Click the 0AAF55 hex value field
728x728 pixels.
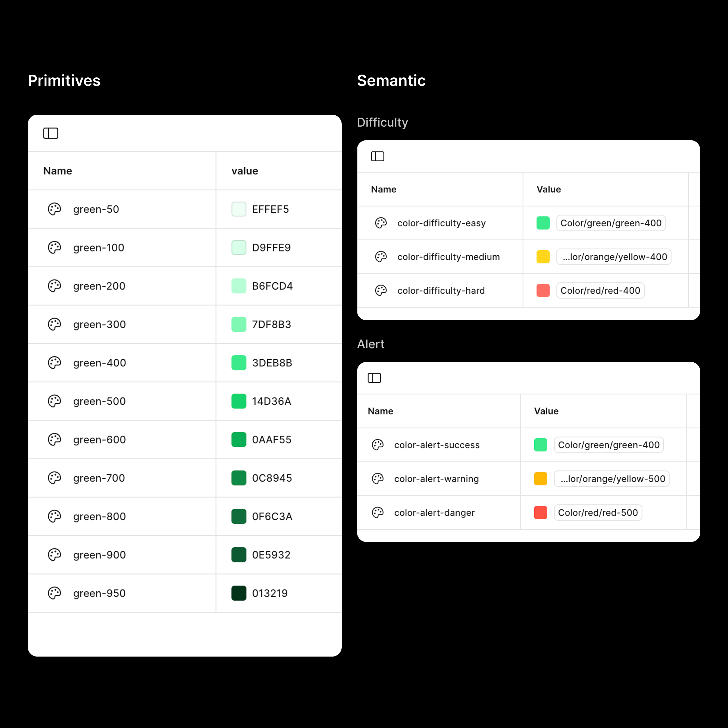click(271, 440)
